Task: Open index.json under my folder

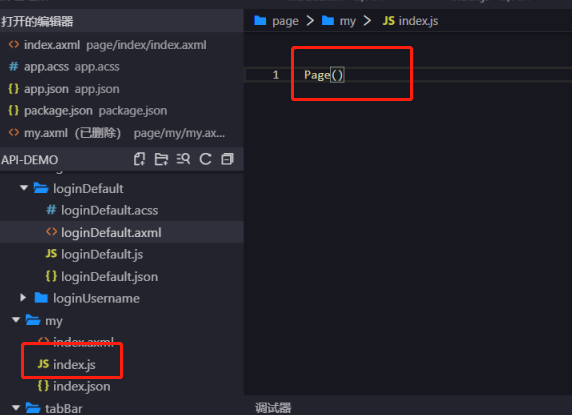Action: 82,386
